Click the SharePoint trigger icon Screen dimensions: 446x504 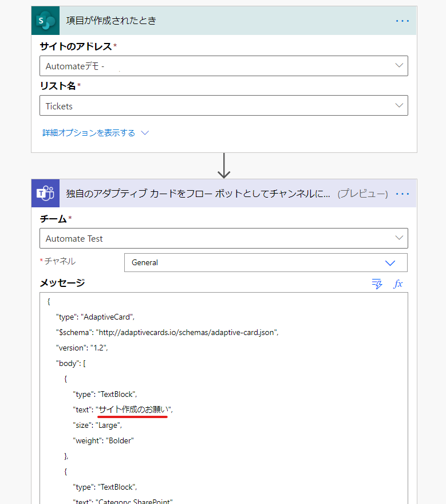click(x=45, y=21)
